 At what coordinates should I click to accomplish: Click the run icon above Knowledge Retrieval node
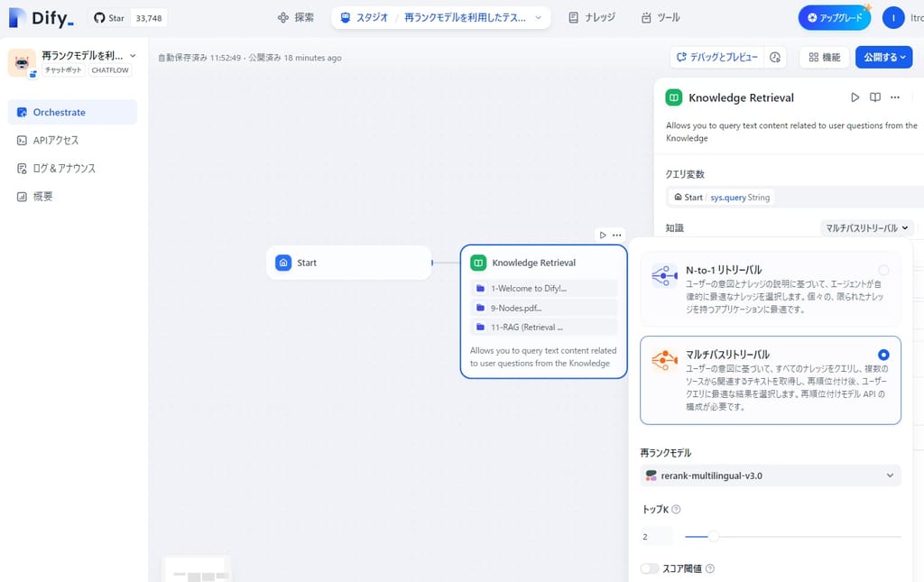(603, 236)
